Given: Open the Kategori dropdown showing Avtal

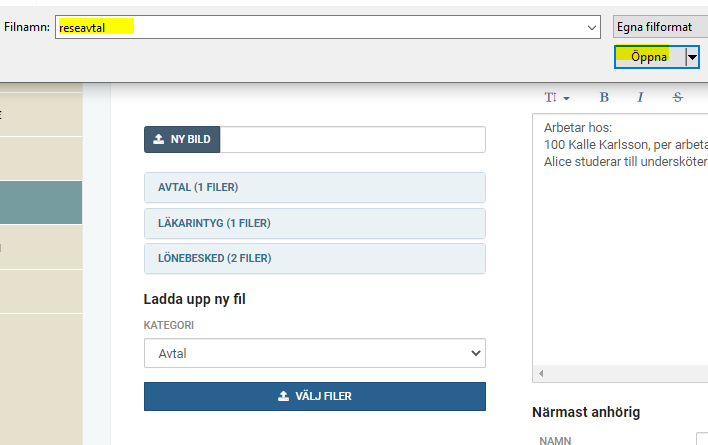Looking at the screenshot, I should (315, 353).
